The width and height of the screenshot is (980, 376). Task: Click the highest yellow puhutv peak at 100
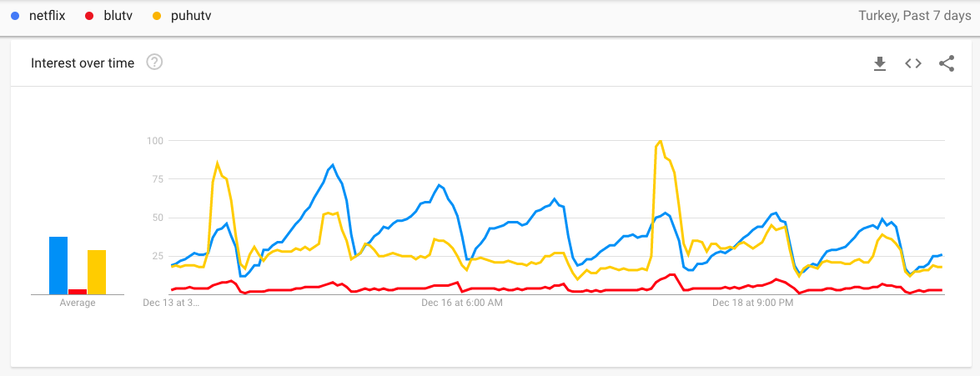pyautogui.click(x=661, y=142)
